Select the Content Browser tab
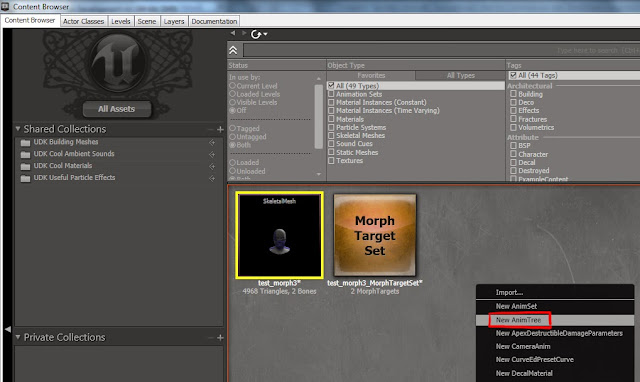 point(30,20)
